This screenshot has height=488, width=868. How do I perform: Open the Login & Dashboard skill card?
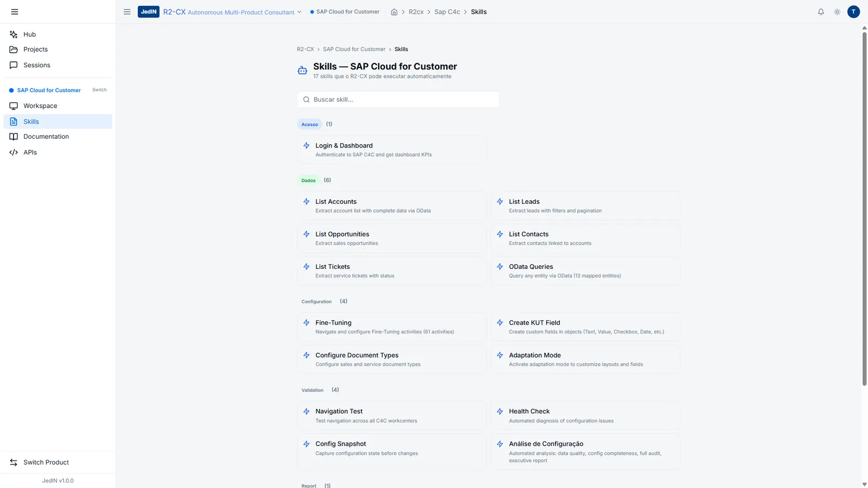pos(392,150)
